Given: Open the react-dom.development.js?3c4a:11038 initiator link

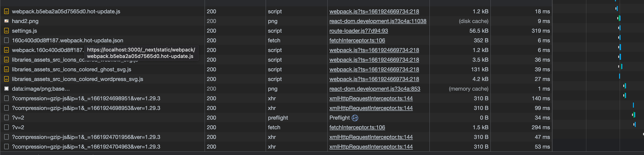Looking at the screenshot, I should 378,21.
